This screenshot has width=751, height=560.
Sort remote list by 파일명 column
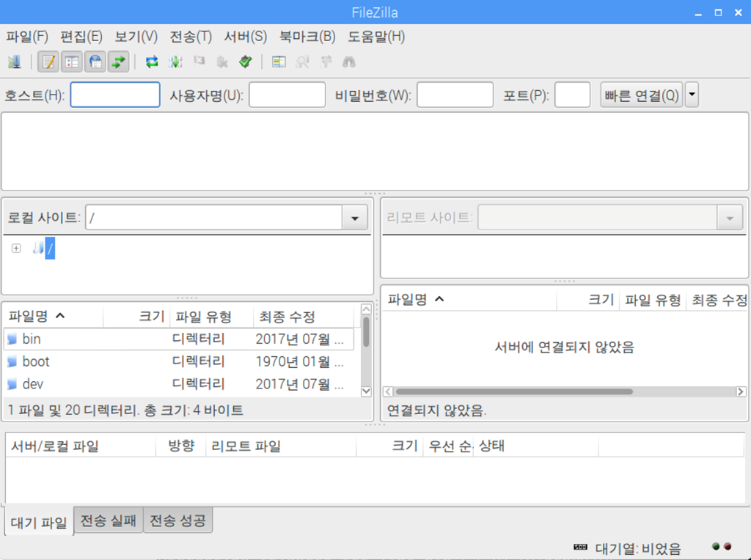coord(469,300)
